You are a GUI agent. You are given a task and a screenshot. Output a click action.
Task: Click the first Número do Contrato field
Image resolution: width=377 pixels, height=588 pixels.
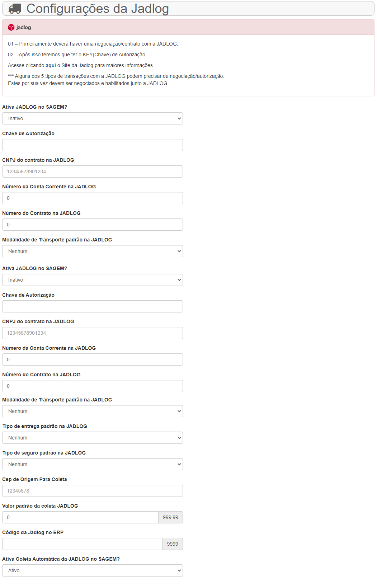coord(93,225)
